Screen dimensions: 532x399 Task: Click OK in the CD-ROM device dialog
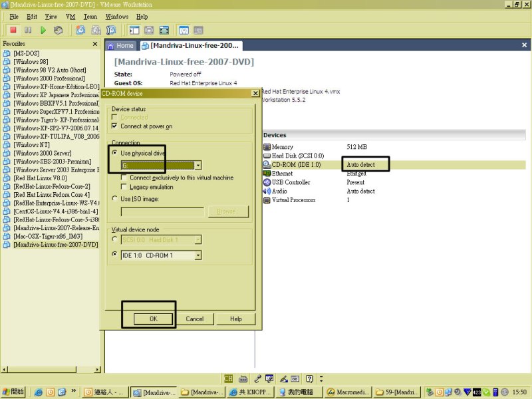point(154,319)
